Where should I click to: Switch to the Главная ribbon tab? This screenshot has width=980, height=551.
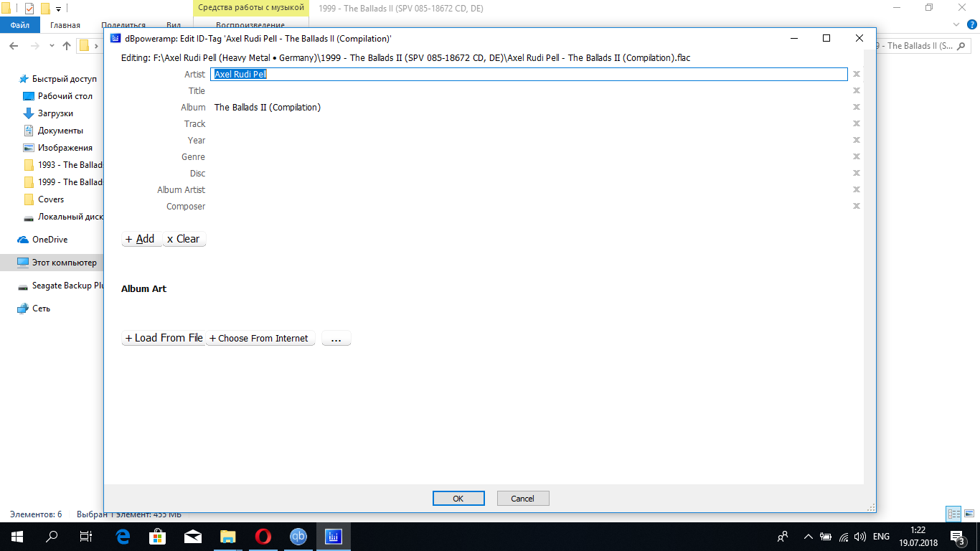[x=65, y=25]
